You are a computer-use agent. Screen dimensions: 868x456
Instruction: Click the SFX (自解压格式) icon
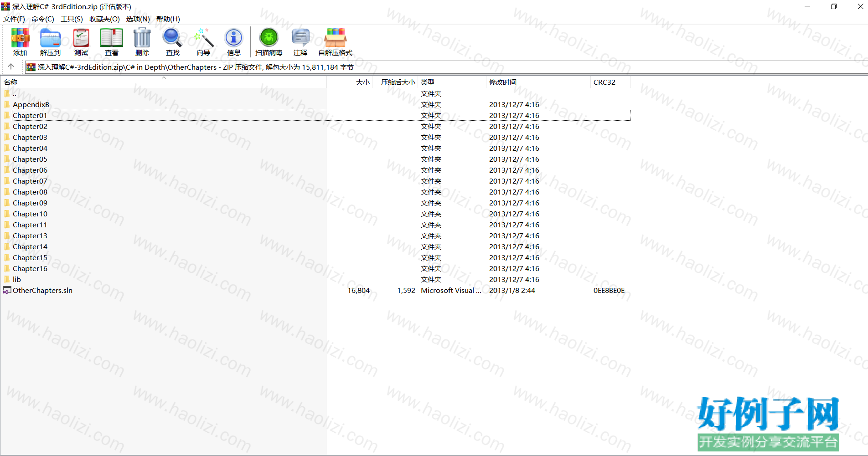(336, 38)
